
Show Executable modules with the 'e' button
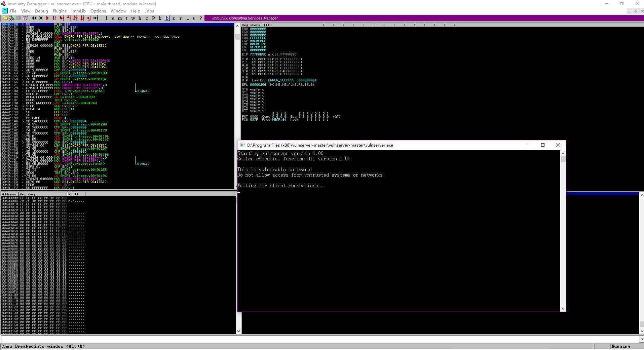pos(113,18)
